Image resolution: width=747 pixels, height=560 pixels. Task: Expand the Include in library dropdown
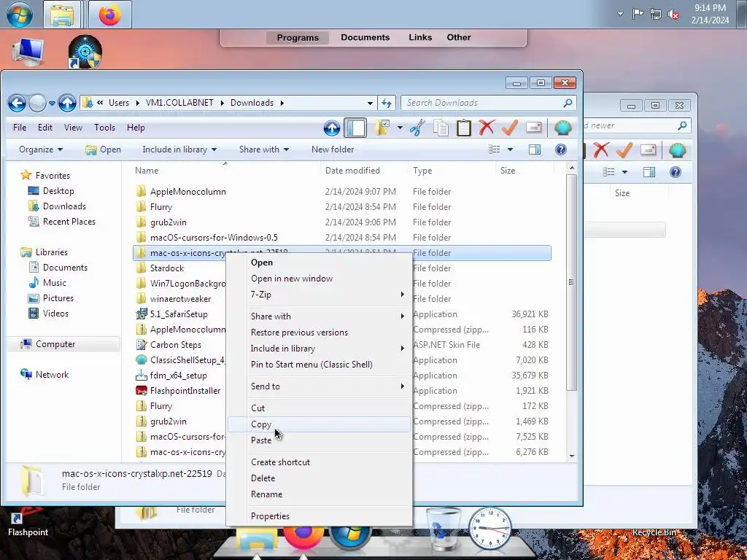click(x=179, y=149)
